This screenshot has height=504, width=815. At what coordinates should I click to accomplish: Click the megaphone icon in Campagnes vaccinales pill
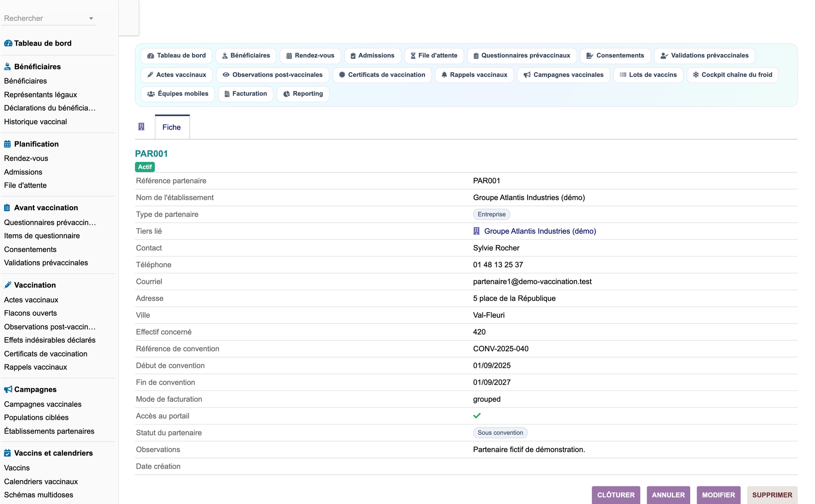coord(527,75)
